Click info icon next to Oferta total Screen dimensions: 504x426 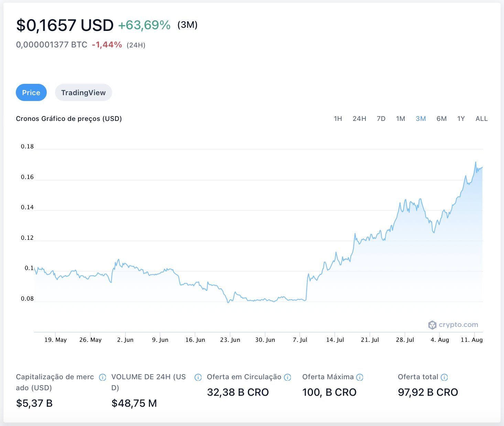(444, 377)
